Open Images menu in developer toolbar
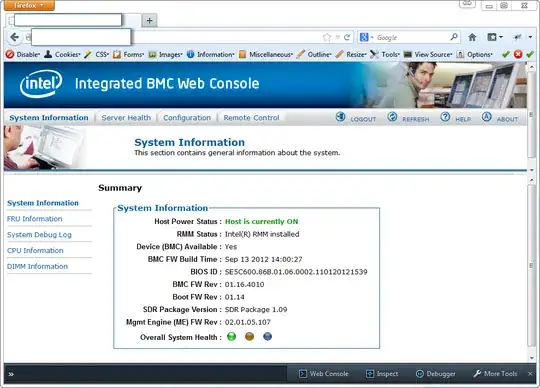Viewport: 540px width, 388px height. tap(165, 54)
